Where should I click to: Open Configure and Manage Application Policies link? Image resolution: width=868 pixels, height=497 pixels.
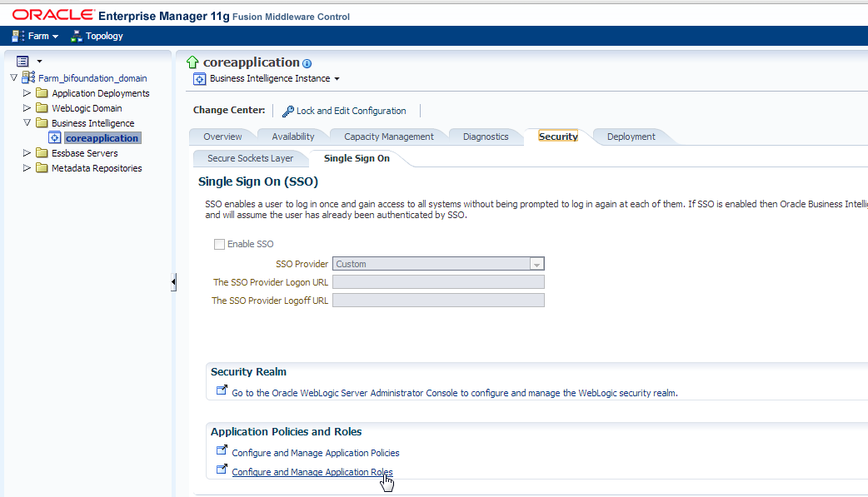coord(316,453)
